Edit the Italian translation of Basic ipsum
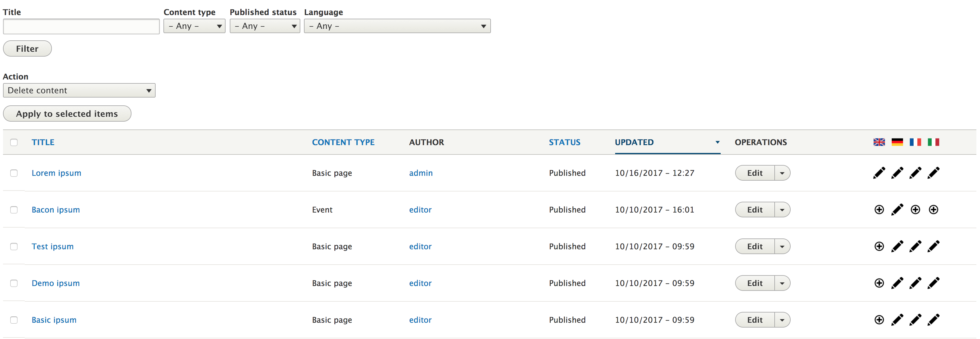 [934, 320]
